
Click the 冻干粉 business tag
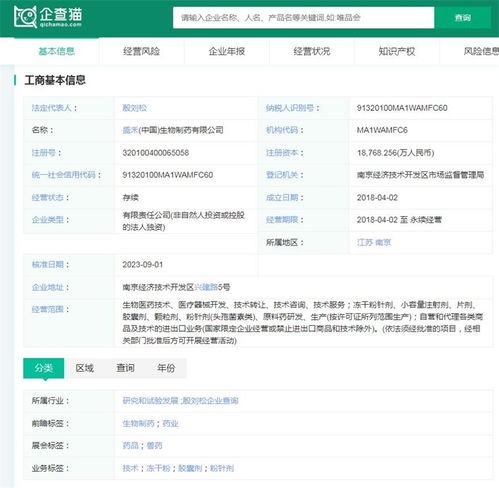coord(158,468)
